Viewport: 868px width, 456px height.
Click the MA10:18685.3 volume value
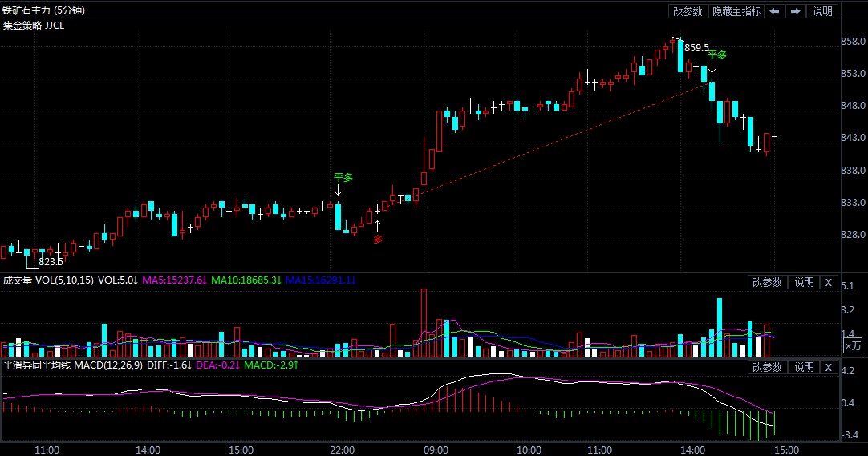click(x=246, y=280)
